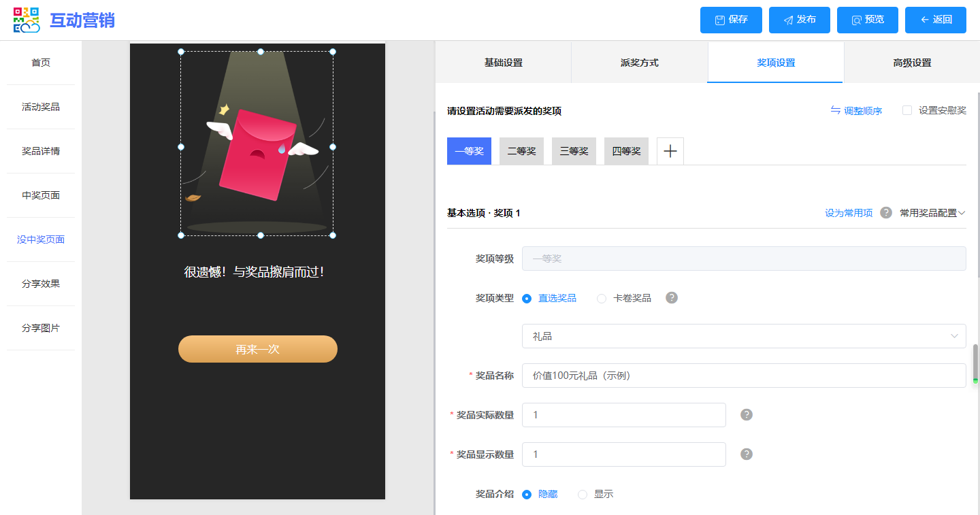
Task: Click help icon for 奖品显示数量
Action: [x=747, y=454]
